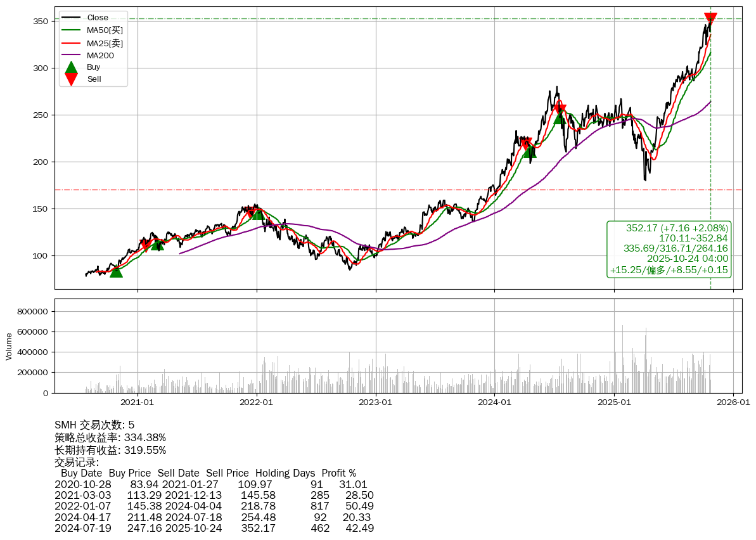Screen dimensions: 756x540
Task: Click the 2023-01 tick on the date axis
Action: (376, 401)
